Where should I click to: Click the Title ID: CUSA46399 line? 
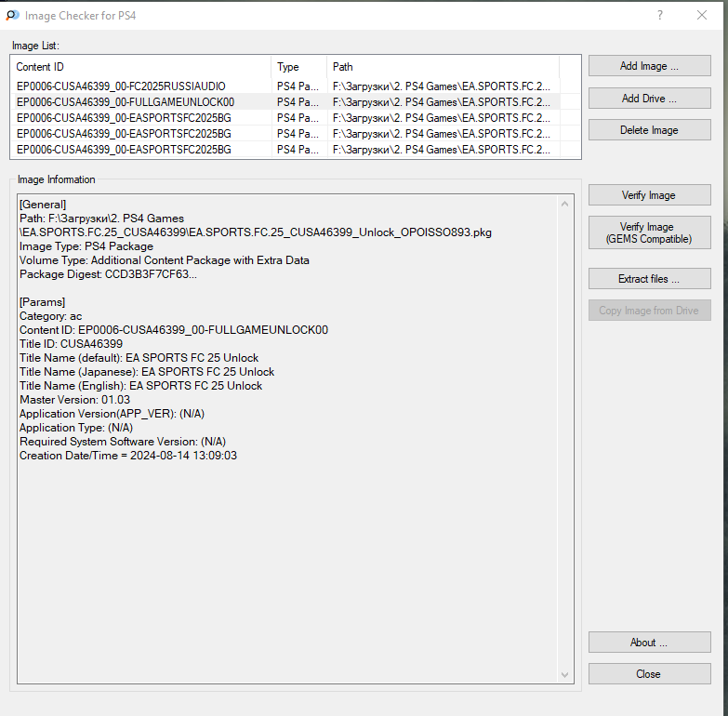[71, 344]
